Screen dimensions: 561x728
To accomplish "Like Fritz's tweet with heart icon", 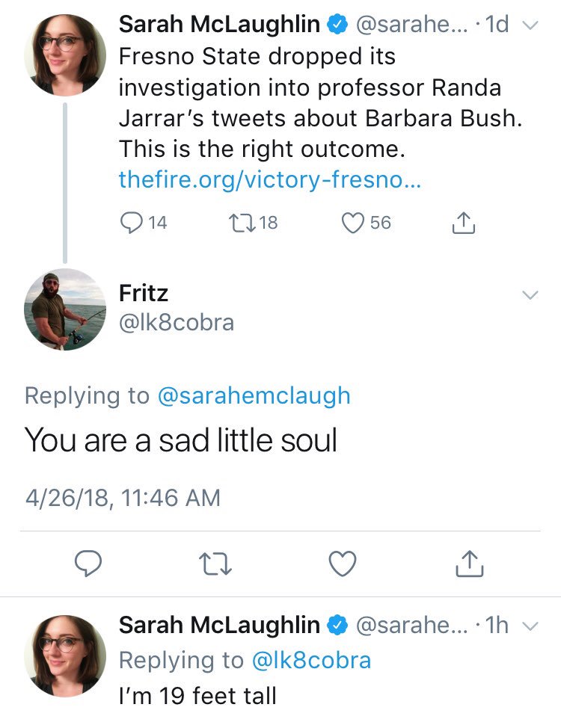I will 343,564.
